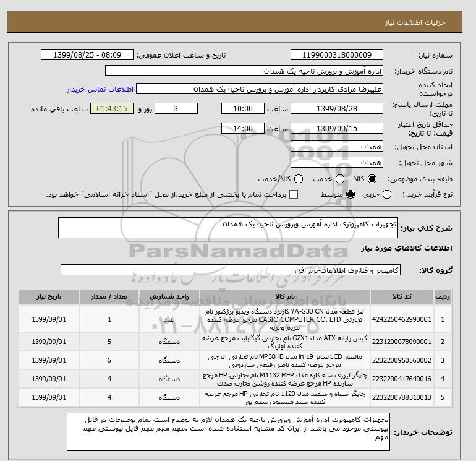Viewport: 476px width, 461px height.
Task: Click the announcement date field 1399/08/25 - 08:09
Action: click(x=87, y=55)
